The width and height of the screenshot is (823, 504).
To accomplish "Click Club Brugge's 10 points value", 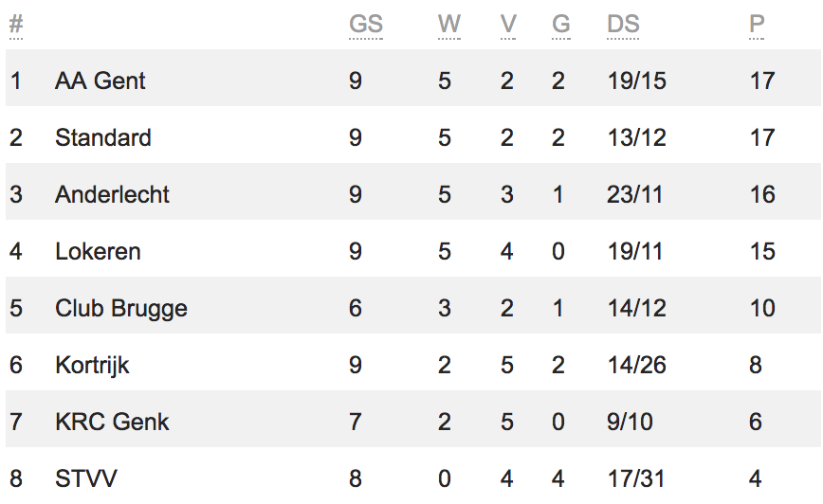I will tap(762, 309).
